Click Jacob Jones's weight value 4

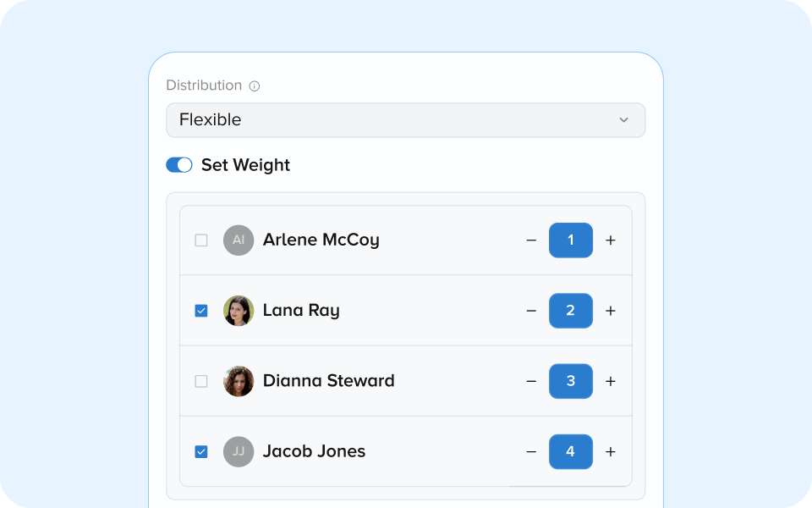(571, 452)
